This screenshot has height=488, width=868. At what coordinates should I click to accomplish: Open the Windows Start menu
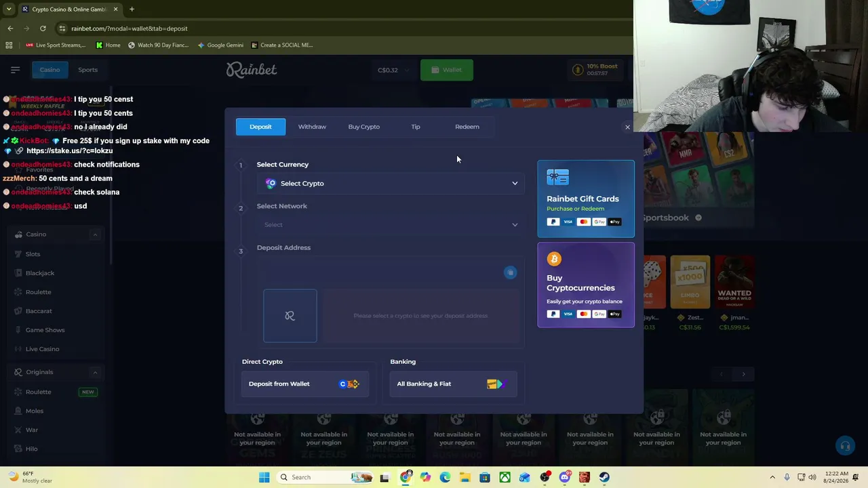point(264,477)
